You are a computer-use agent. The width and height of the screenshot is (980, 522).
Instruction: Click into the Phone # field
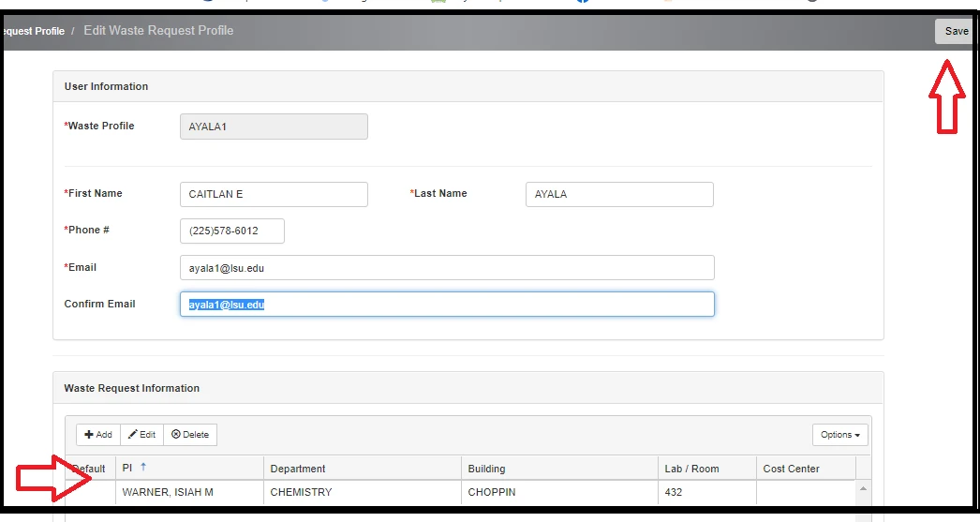[x=231, y=231]
